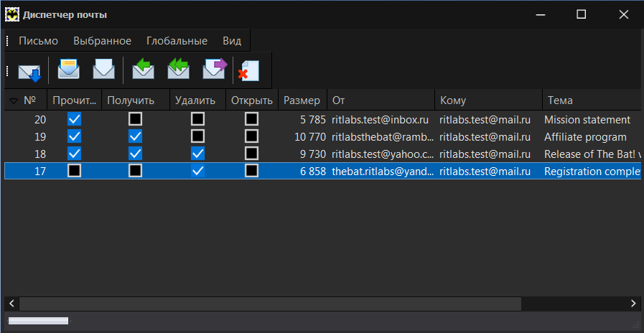Check Удалить checkbox for message 20

(197, 119)
